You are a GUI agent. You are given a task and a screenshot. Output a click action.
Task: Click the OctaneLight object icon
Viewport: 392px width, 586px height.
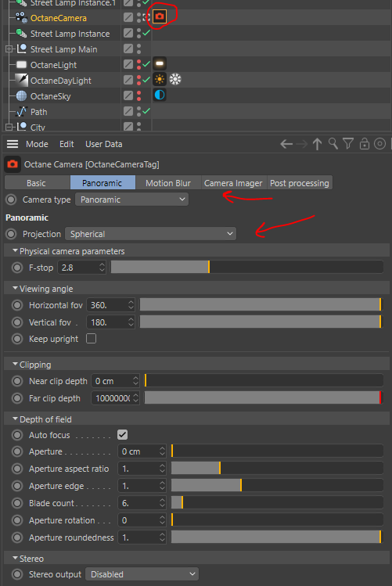coord(21,65)
